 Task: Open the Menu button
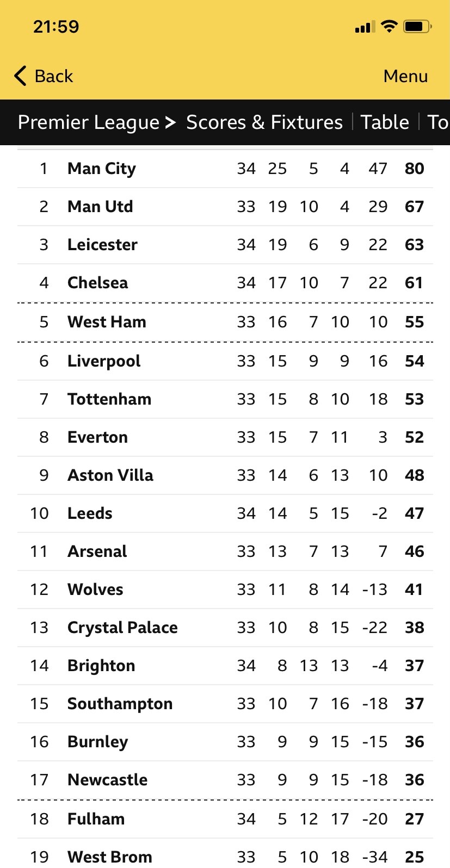point(405,76)
